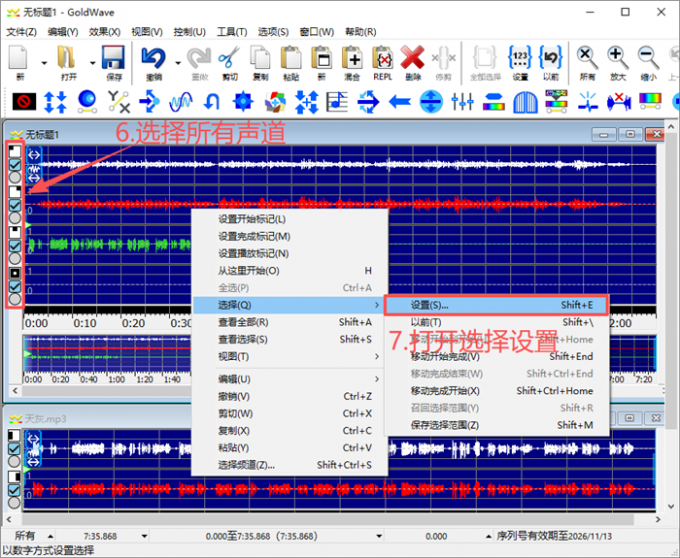The image size is (680, 558).
Task: Save with the floppy disk (保存) icon
Action: point(113,58)
